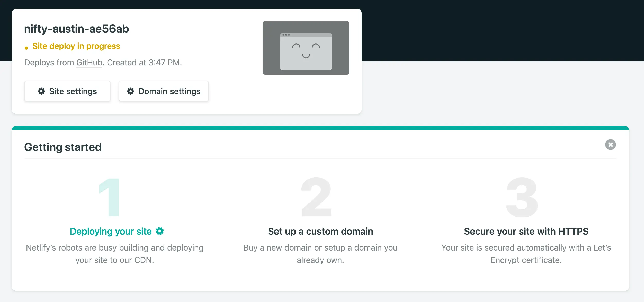The image size is (644, 302).
Task: Click the yellow deploy status dot
Action: click(x=26, y=48)
